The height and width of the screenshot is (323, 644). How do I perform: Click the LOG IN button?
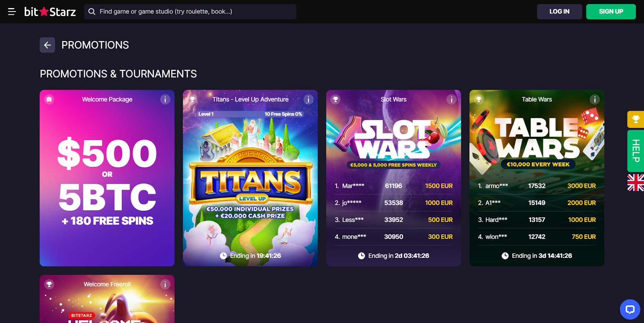point(559,12)
